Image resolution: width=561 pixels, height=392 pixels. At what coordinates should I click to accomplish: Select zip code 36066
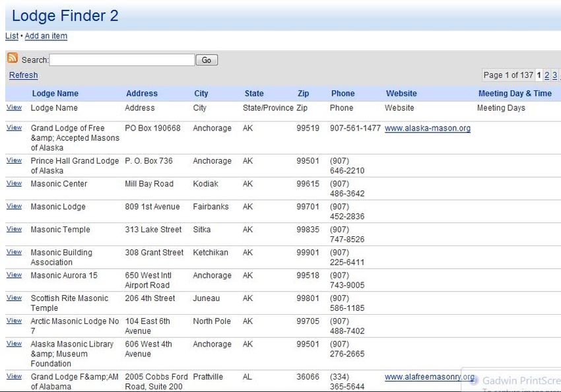point(308,377)
